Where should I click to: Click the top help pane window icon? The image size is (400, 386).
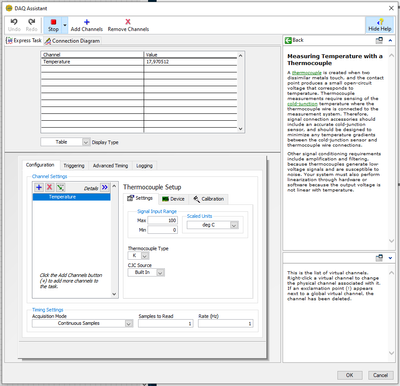click(x=379, y=40)
